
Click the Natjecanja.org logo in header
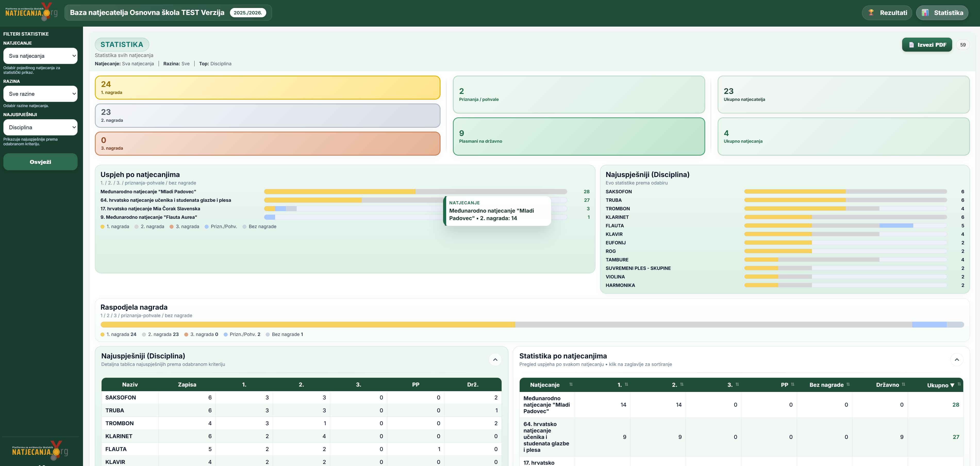click(31, 12)
